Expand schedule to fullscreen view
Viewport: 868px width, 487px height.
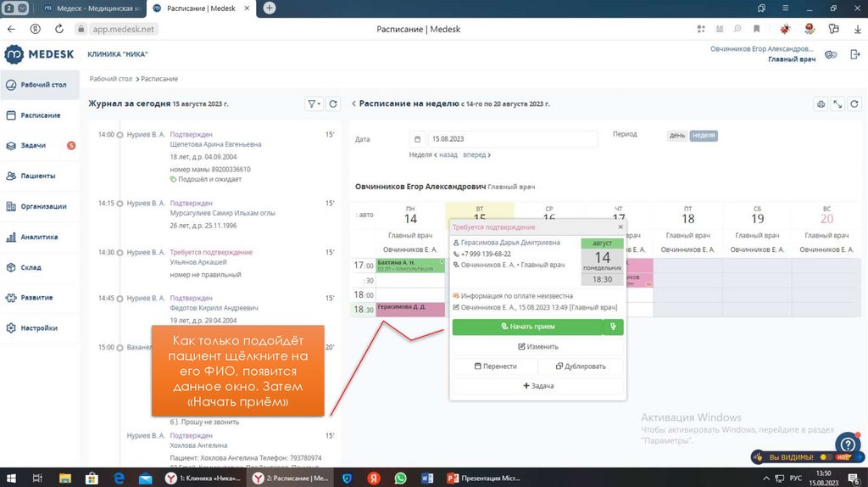pyautogui.click(x=837, y=104)
